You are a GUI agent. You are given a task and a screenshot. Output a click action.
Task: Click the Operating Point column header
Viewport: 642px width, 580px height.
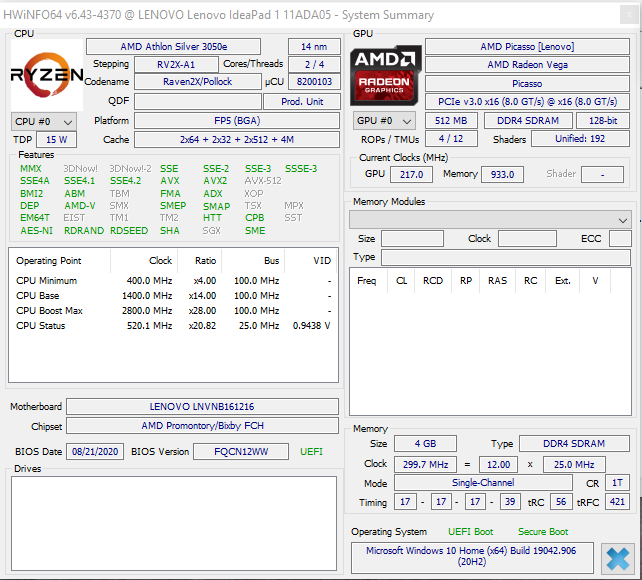59,261
